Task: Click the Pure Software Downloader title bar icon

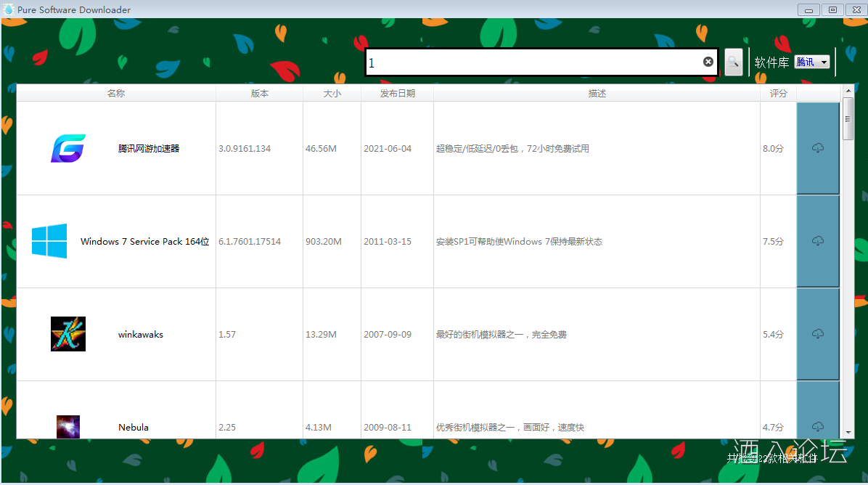Action: click(x=8, y=9)
